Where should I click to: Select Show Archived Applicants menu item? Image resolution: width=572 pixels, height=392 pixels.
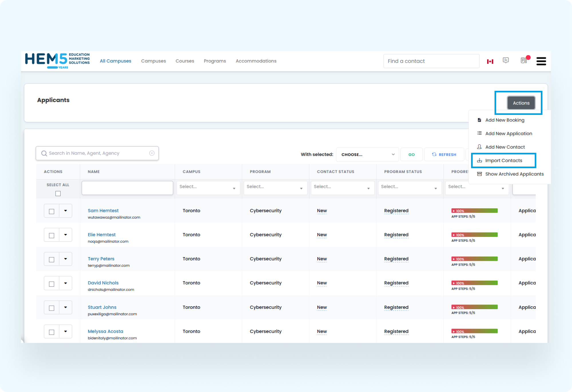(514, 174)
